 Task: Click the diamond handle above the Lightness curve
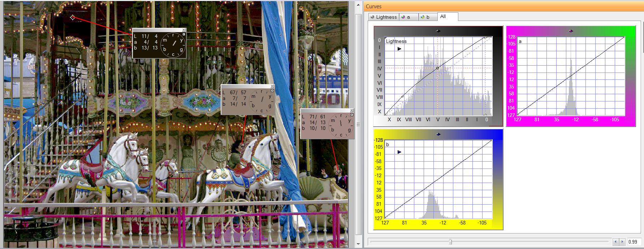coord(438,31)
